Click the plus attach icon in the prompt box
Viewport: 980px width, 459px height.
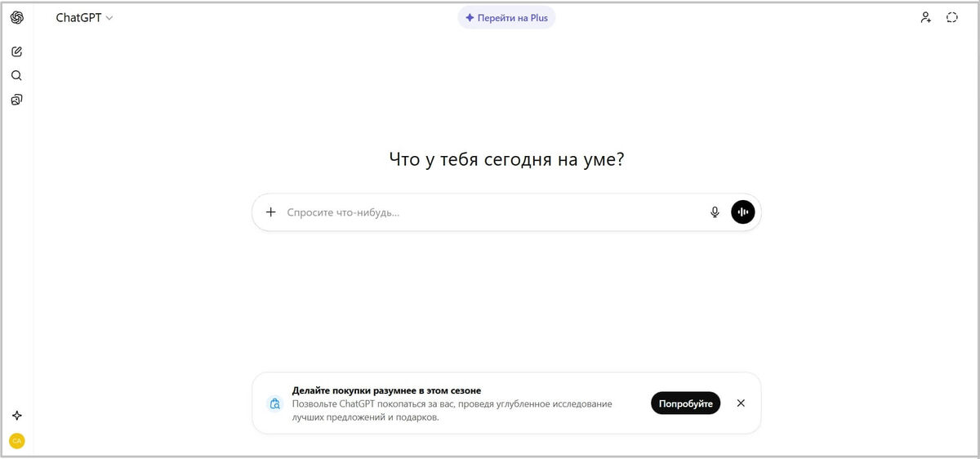point(271,212)
